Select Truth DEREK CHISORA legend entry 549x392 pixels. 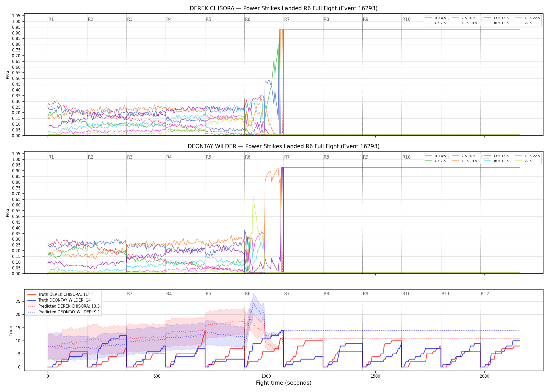click(x=58, y=295)
